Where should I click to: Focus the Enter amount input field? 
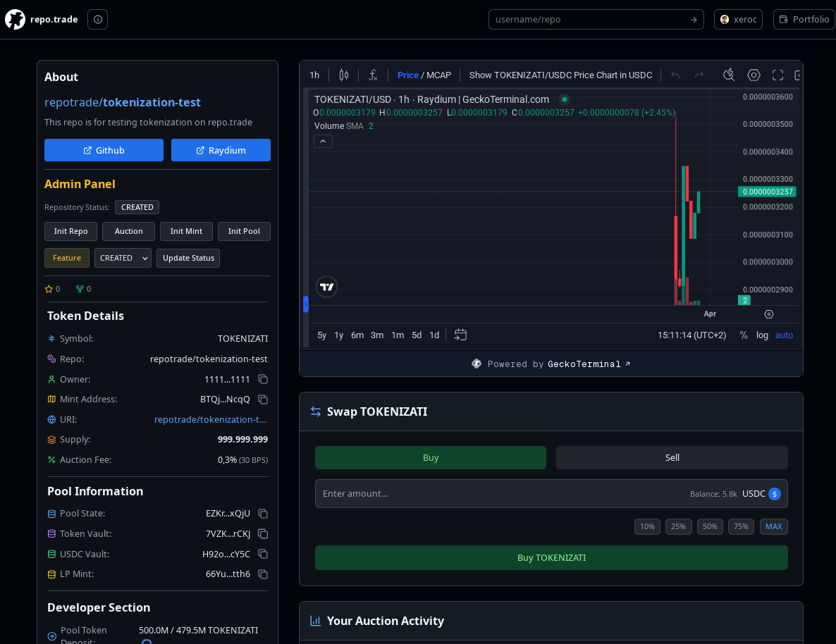click(x=551, y=494)
